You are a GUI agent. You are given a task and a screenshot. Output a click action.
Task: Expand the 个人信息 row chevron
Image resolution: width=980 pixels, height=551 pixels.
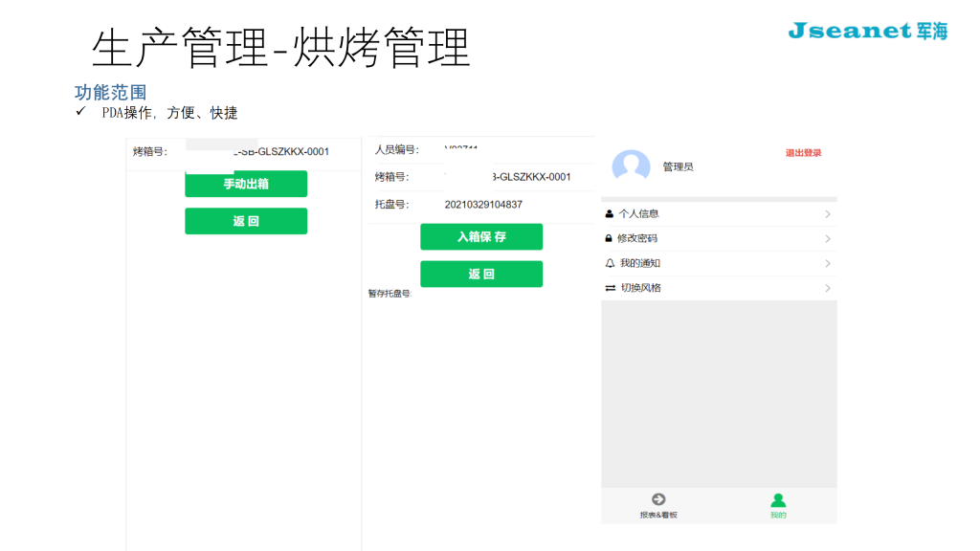pos(827,214)
